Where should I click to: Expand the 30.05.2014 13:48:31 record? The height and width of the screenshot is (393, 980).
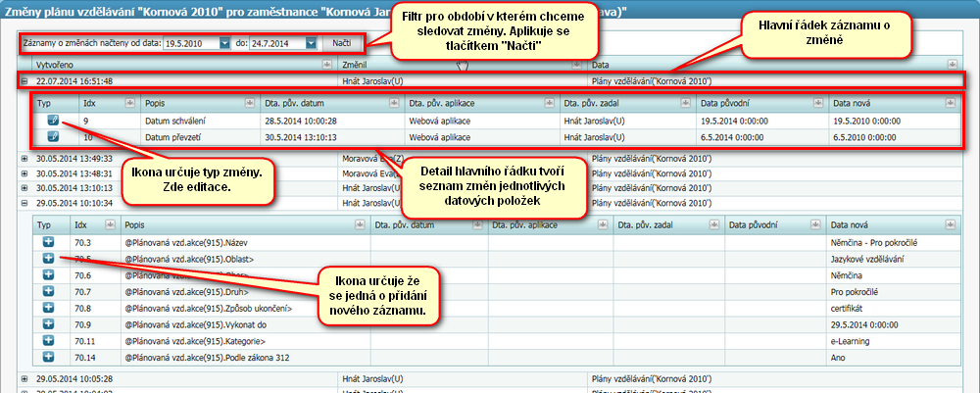click(x=25, y=173)
